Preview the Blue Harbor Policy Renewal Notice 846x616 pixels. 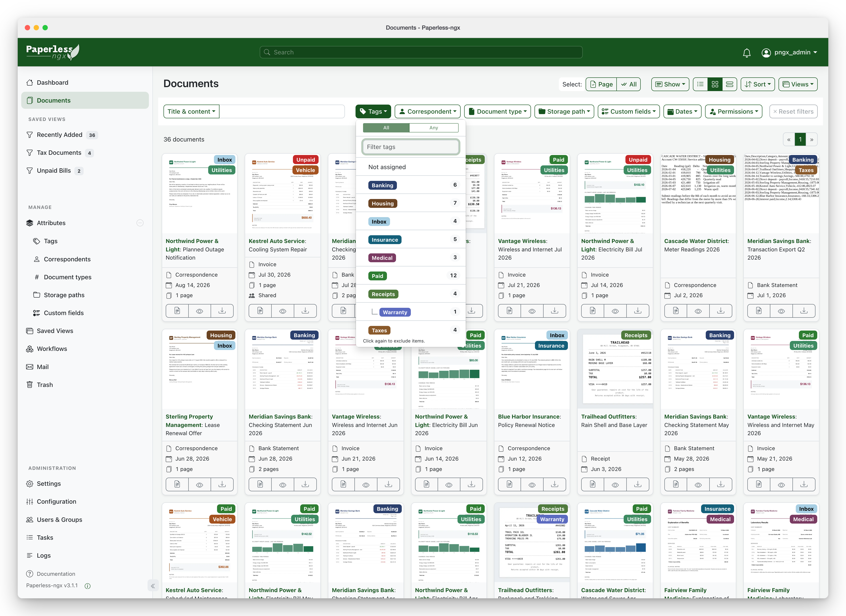tap(532, 484)
